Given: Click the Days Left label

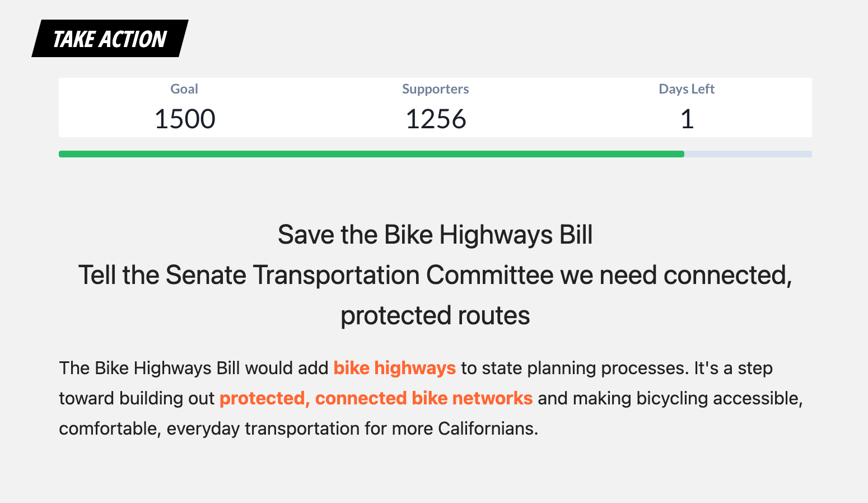Looking at the screenshot, I should tap(687, 89).
